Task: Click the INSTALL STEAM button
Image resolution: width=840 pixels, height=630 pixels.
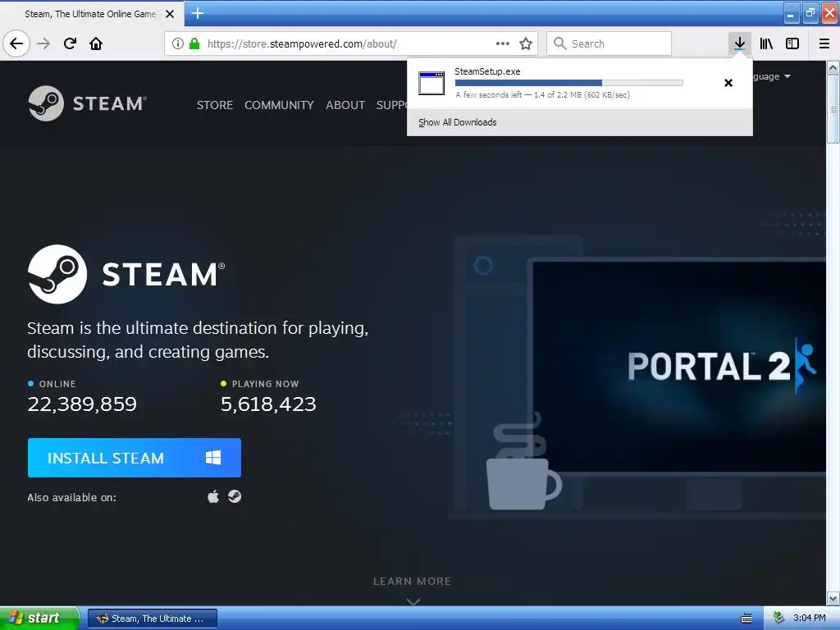Action: 135,458
